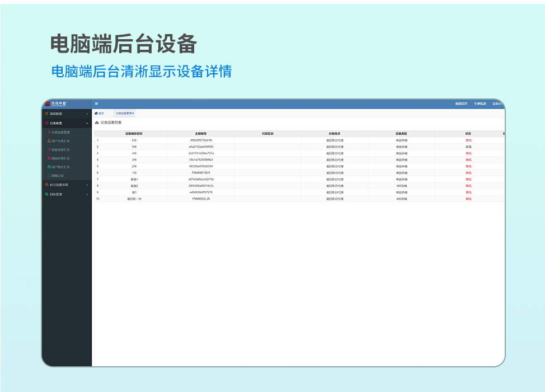Toggle sidebar with the hamburger menu icon
This screenshot has width=545, height=392.
[96, 103]
